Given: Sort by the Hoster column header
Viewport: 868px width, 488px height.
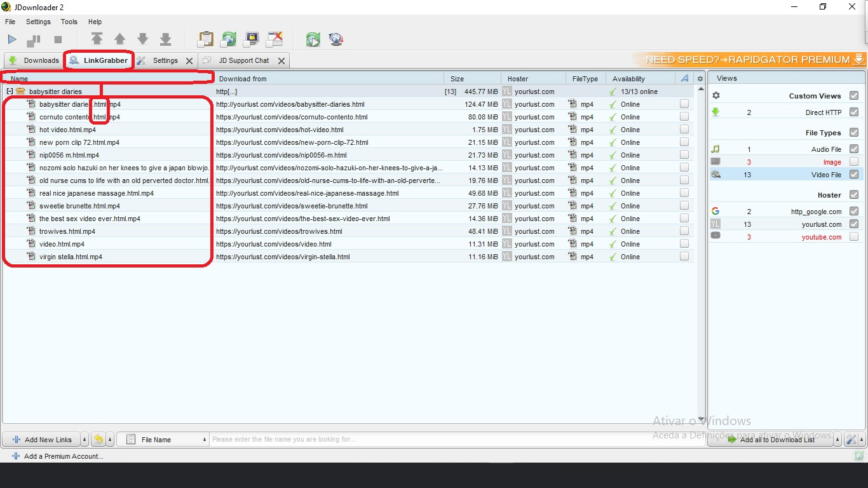Looking at the screenshot, I should [533, 79].
